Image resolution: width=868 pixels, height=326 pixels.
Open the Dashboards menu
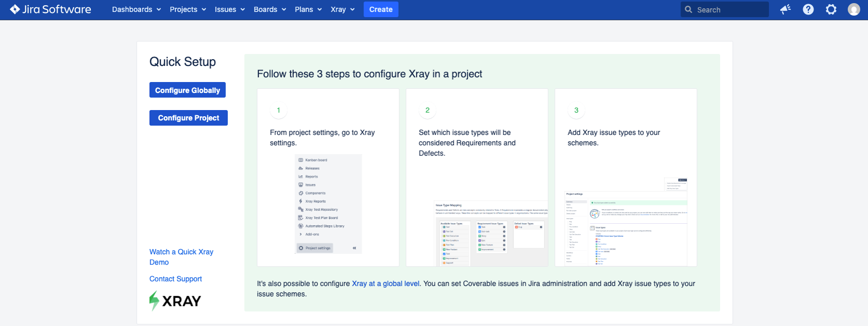click(x=137, y=9)
